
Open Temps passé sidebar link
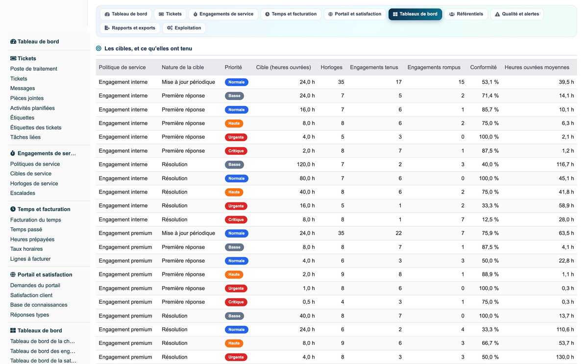tap(26, 230)
